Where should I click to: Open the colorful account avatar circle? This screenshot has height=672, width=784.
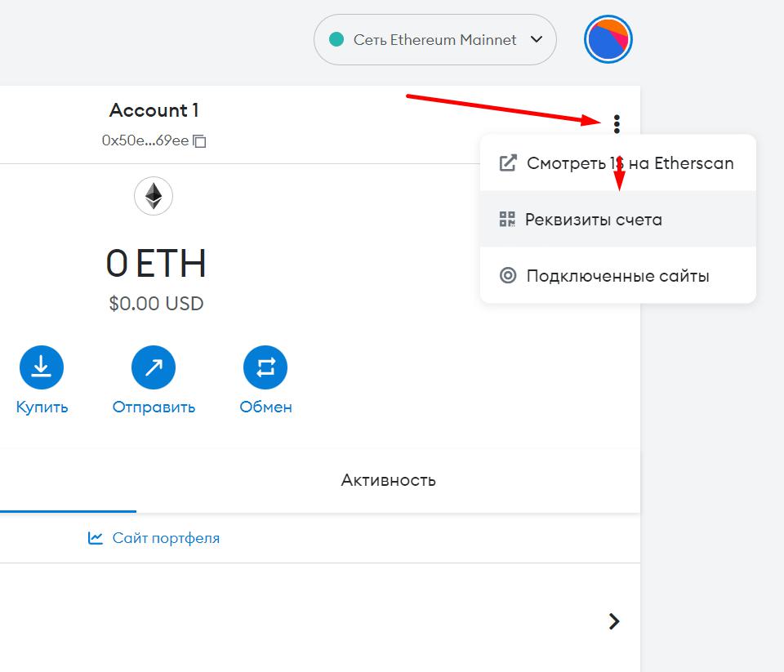pos(608,39)
